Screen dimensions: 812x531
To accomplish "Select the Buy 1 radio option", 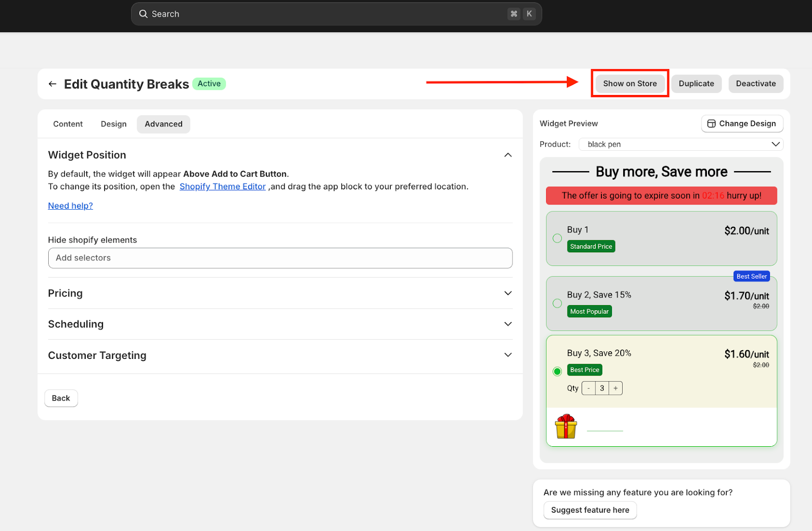I will pos(557,239).
